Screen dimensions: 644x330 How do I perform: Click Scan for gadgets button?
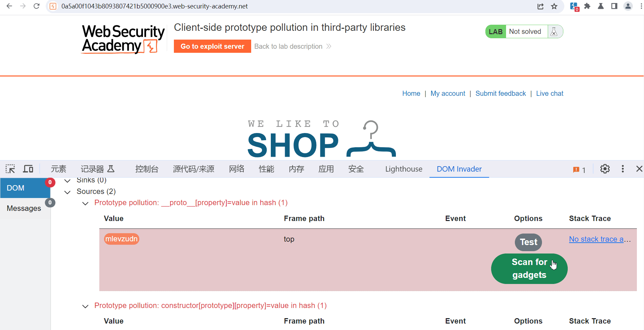click(529, 268)
